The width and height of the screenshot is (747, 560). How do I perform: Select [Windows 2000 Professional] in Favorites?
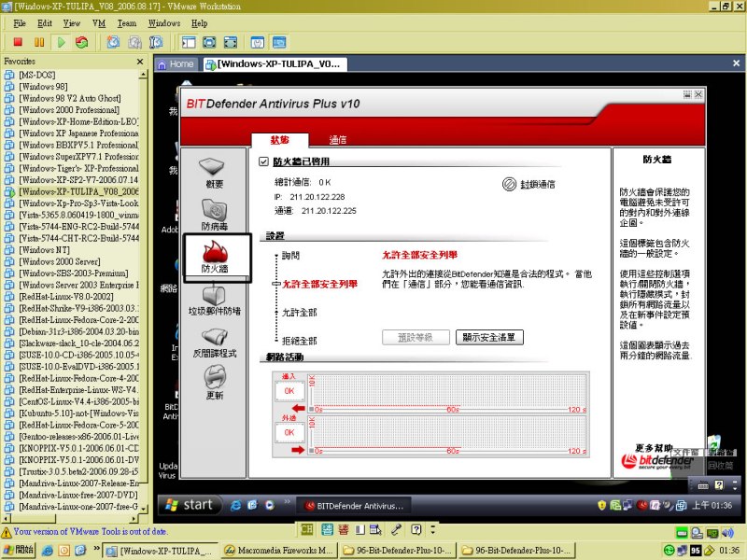pyautogui.click(x=69, y=110)
